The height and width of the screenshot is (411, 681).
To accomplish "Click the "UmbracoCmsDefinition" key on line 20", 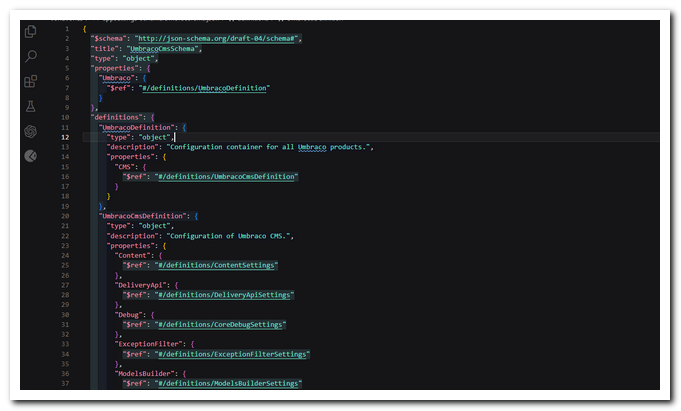I will pos(142,216).
